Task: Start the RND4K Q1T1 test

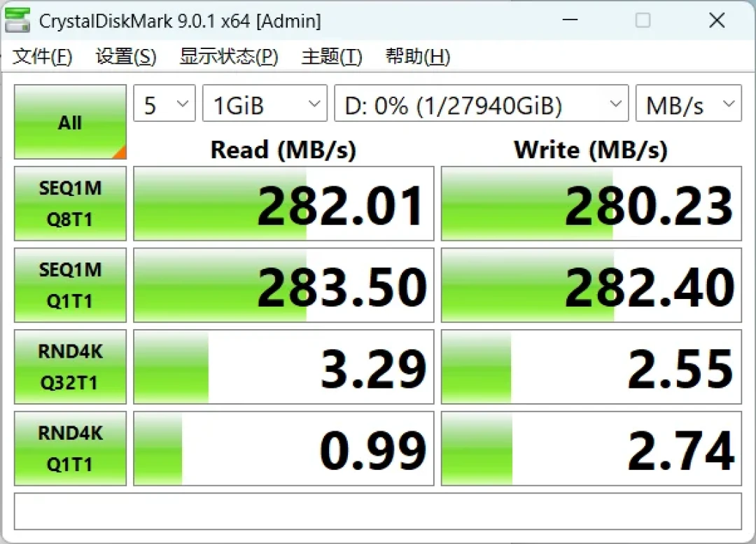Action: [71, 449]
